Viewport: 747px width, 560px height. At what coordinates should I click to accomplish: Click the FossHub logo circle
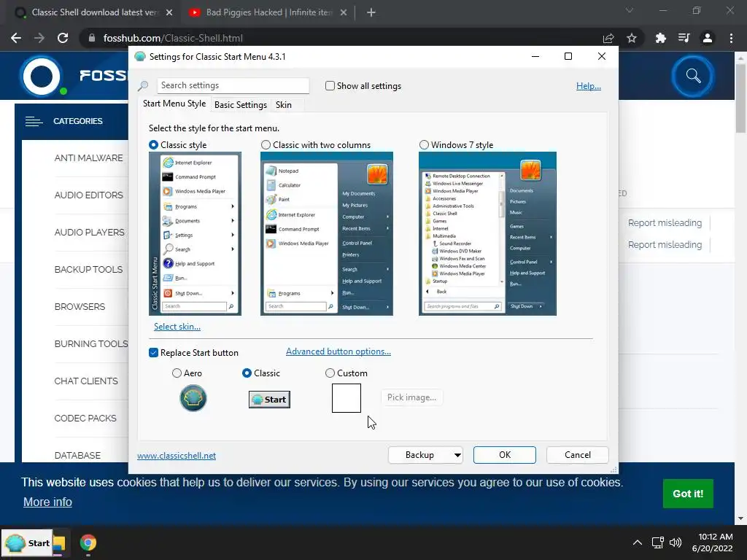(42, 76)
